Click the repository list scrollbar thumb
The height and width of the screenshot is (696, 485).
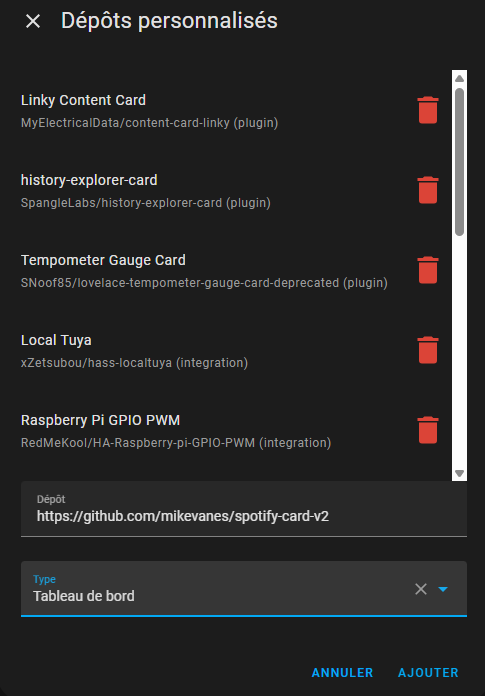(x=459, y=162)
